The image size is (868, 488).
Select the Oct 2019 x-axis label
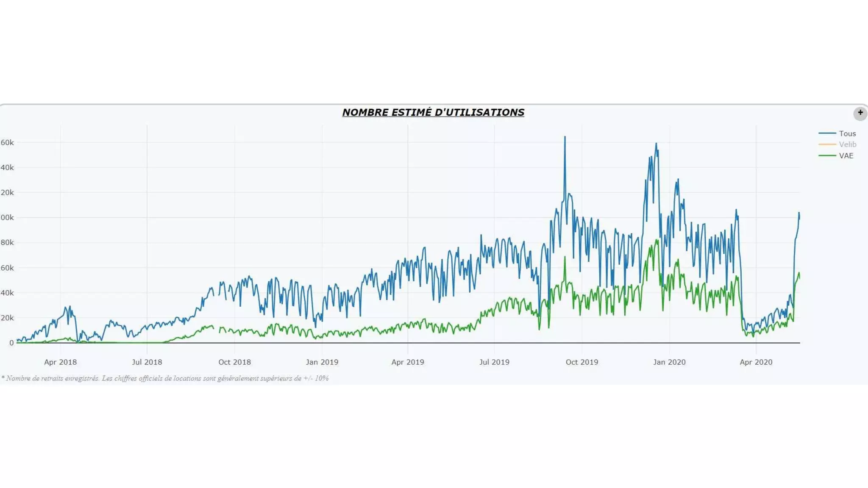582,362
